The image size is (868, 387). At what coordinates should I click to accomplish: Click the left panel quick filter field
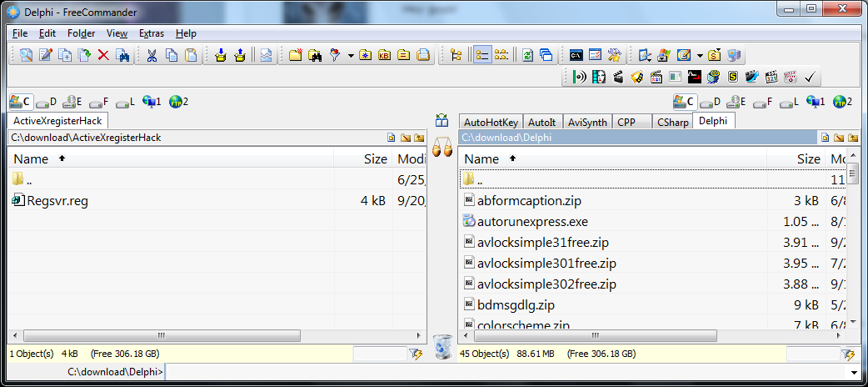pos(380,353)
